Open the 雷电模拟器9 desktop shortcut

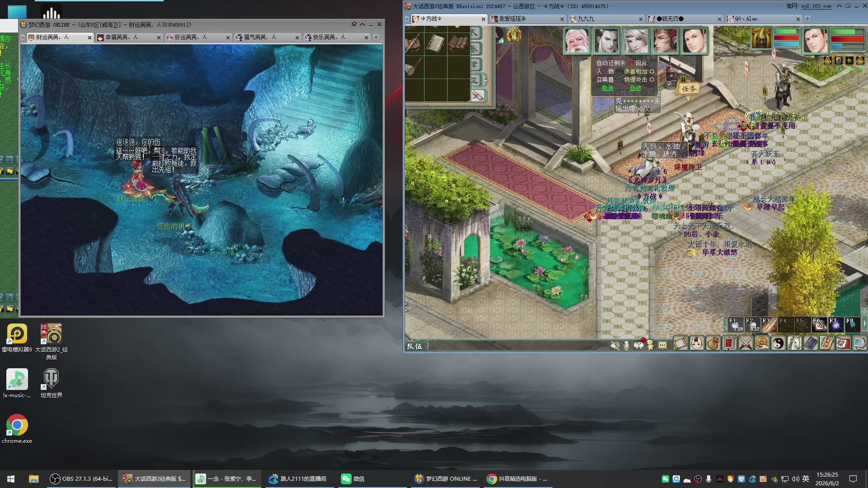pyautogui.click(x=17, y=338)
